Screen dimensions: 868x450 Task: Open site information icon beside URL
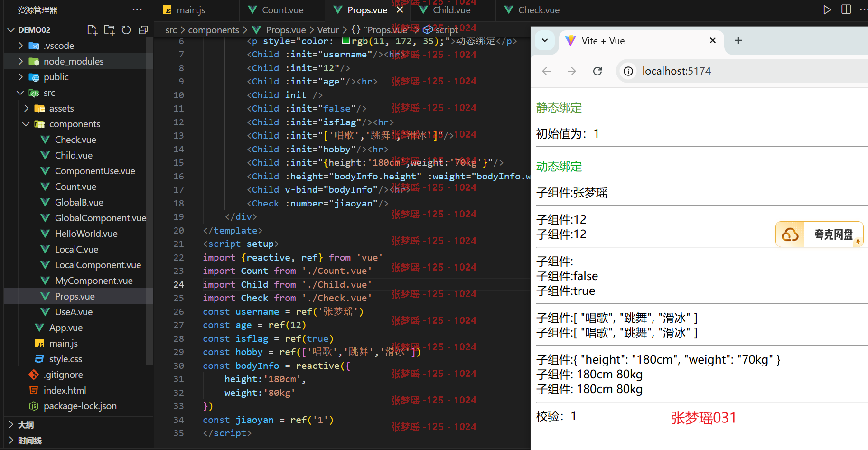628,71
